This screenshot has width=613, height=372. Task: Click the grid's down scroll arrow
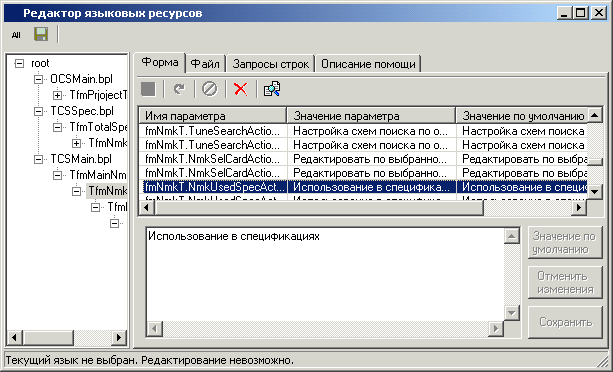pos(595,191)
